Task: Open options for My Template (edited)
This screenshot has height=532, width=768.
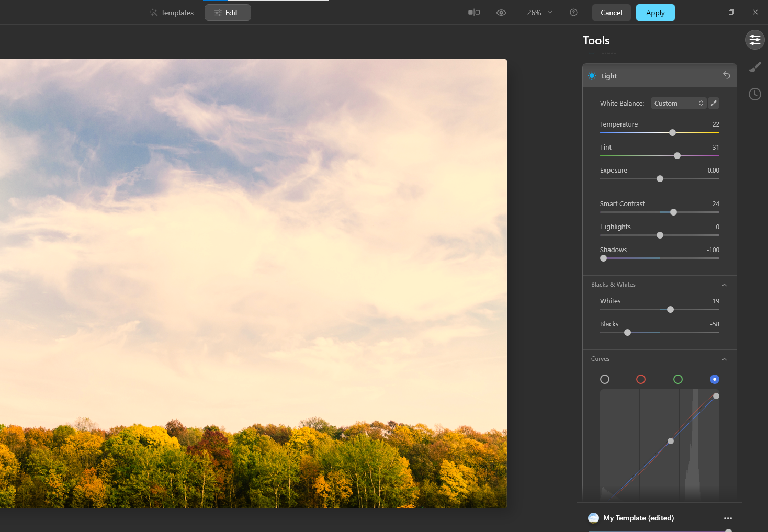Action: pos(728,518)
